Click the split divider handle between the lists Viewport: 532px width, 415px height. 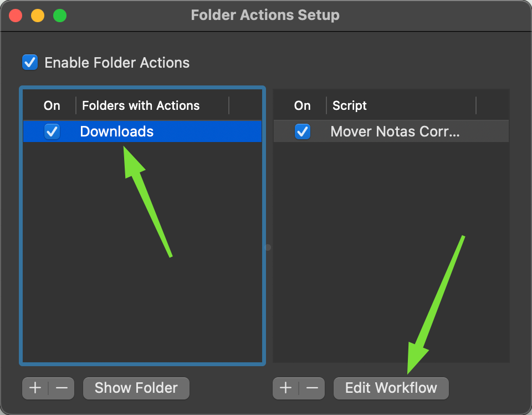point(268,247)
